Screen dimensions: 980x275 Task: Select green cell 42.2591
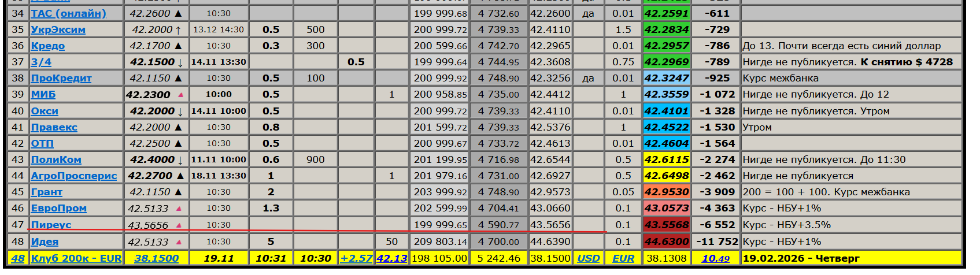tap(667, 13)
